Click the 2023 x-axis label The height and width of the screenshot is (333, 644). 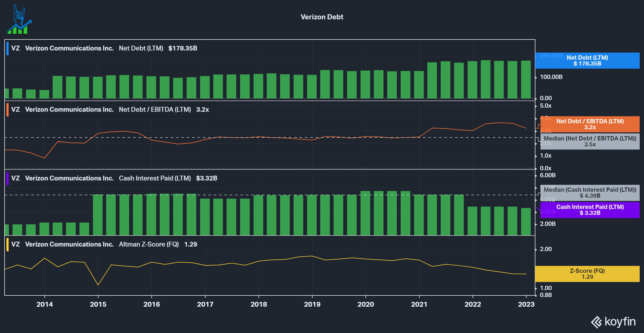pos(526,304)
